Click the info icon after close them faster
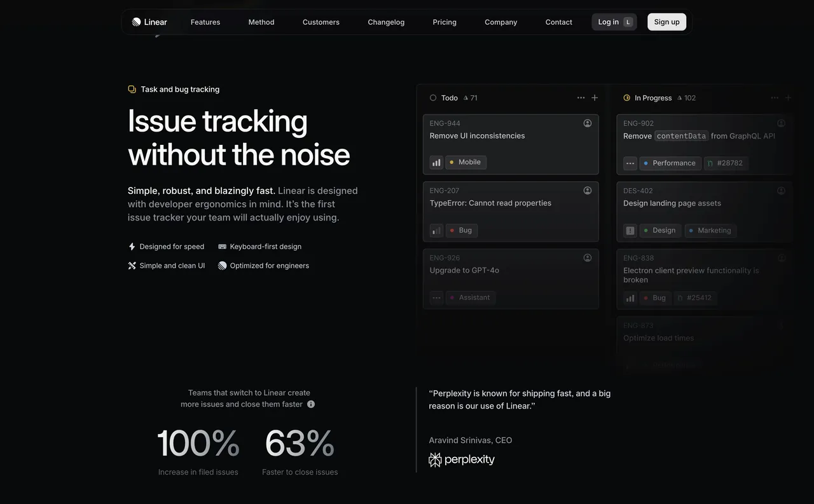The image size is (814, 504). pyautogui.click(x=310, y=404)
